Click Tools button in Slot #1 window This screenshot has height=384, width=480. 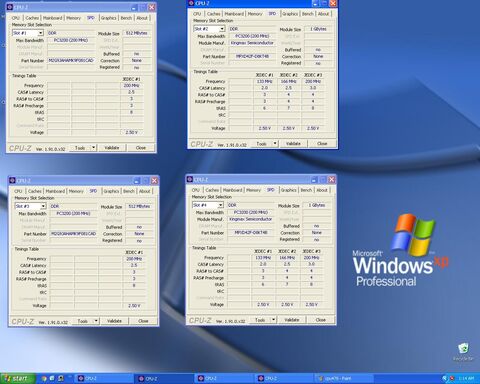point(80,148)
